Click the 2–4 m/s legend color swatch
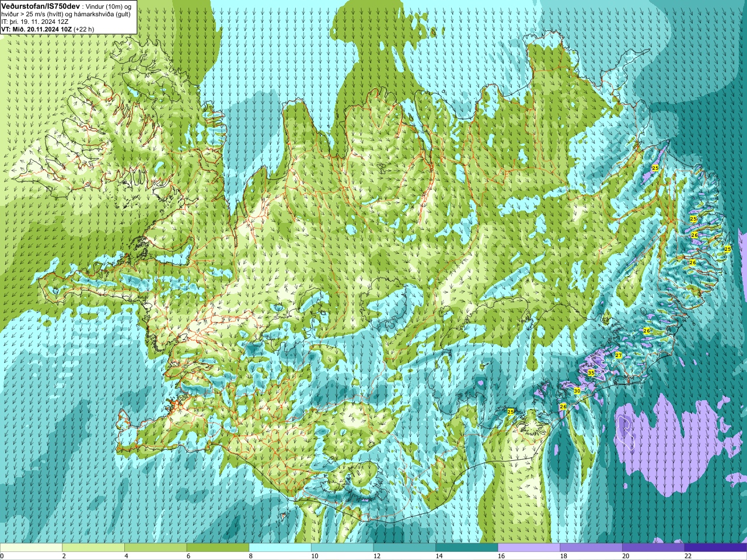This screenshot has width=747, height=560. [x=93, y=547]
